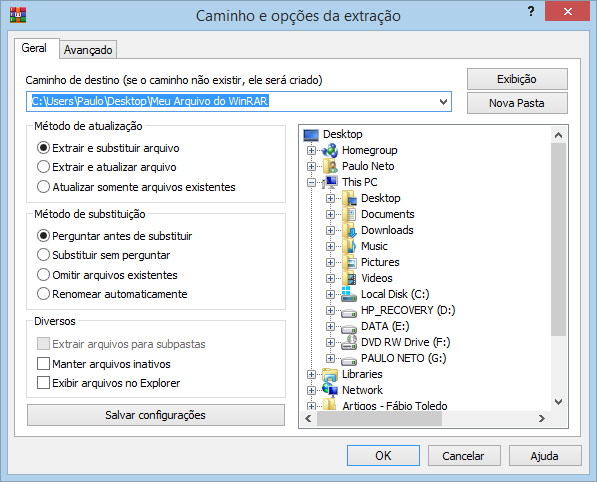Select the Libraries folder icon
The height and width of the screenshot is (482, 597).
330,374
